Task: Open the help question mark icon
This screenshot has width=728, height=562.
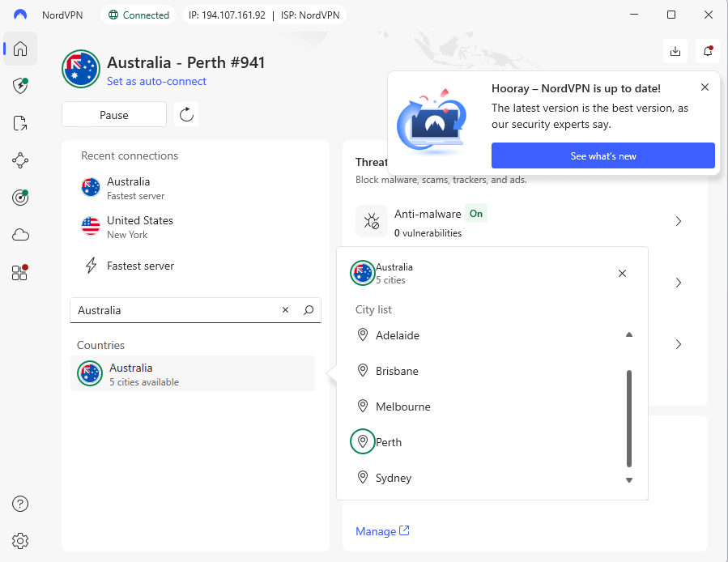Action: click(19, 504)
